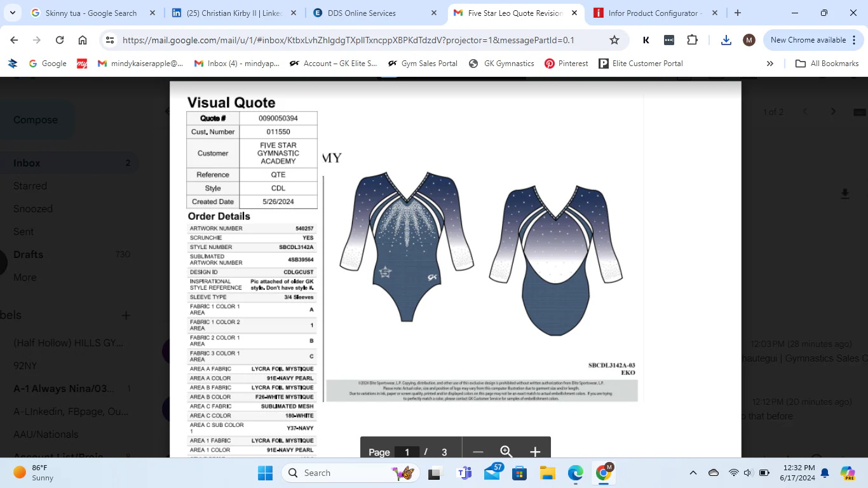Open the Chrome profile M avatar
The image size is (868, 488).
(749, 40)
